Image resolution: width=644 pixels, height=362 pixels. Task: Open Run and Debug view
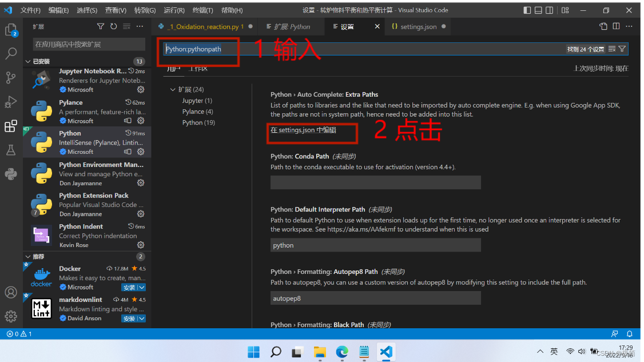[11, 101]
